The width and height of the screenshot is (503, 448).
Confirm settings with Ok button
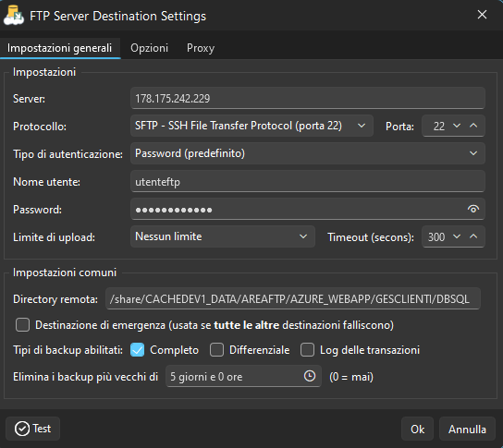(417, 430)
